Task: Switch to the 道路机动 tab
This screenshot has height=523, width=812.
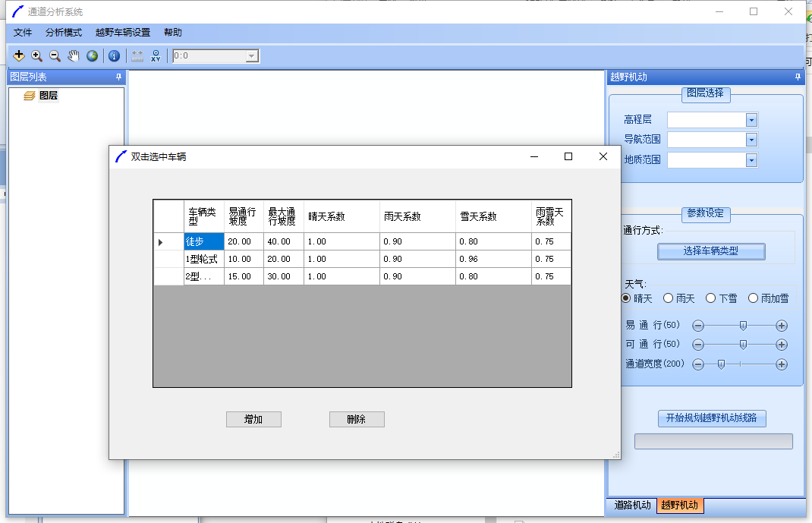Action: 632,505
